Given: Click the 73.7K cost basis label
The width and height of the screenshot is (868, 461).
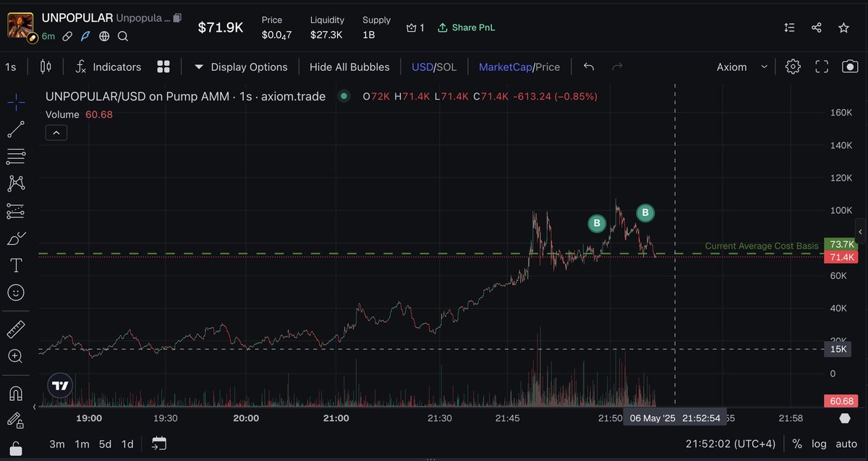Looking at the screenshot, I should (x=841, y=245).
